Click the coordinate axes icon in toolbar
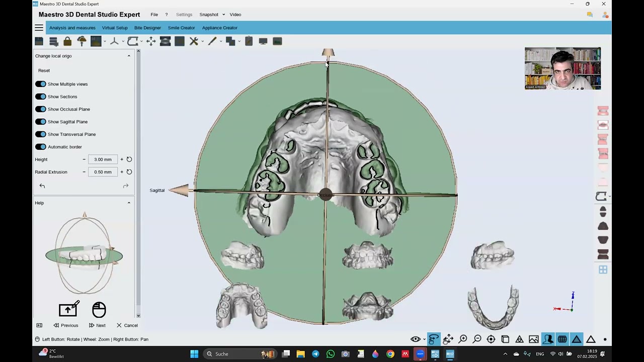This screenshot has height=362, width=644. coord(114,41)
